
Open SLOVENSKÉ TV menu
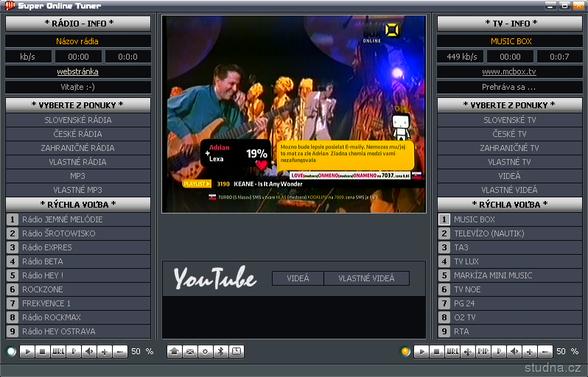coord(510,120)
